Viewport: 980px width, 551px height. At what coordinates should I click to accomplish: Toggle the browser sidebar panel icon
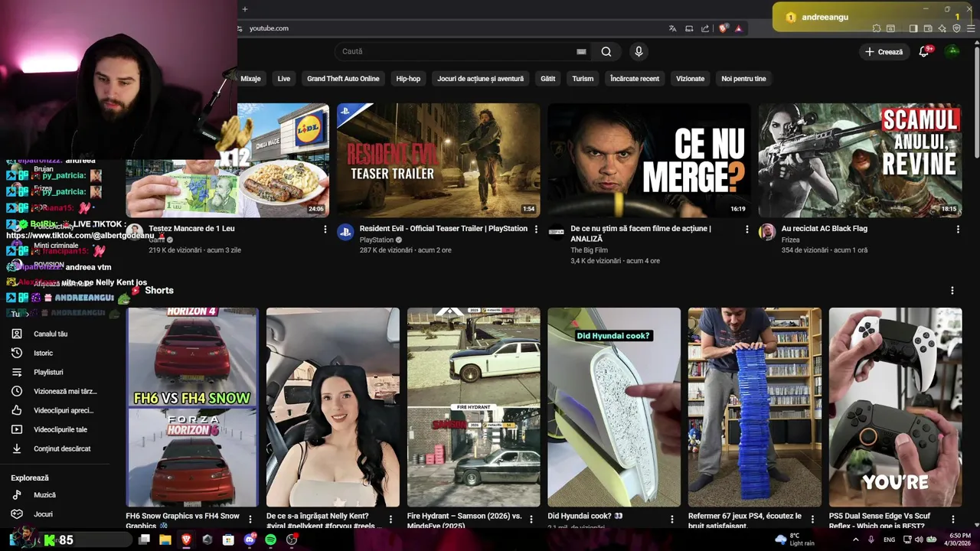[913, 28]
